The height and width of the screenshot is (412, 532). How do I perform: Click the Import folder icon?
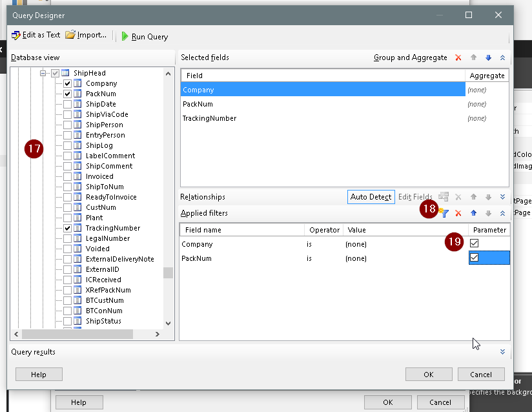pyautogui.click(x=70, y=36)
